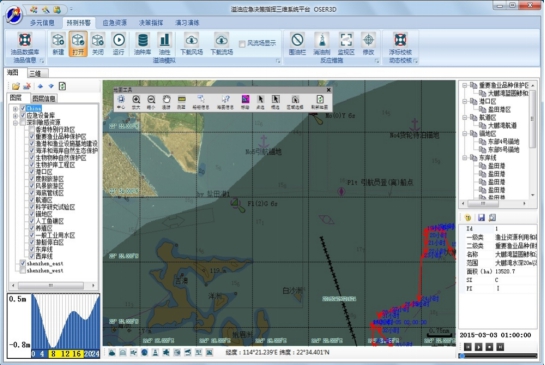Expand the 应急设备库 tree node
545x365 pixels.
pos(15,115)
